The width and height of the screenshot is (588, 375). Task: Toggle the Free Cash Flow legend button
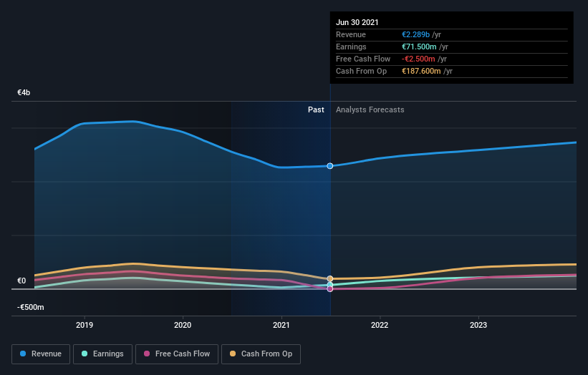[177, 354]
